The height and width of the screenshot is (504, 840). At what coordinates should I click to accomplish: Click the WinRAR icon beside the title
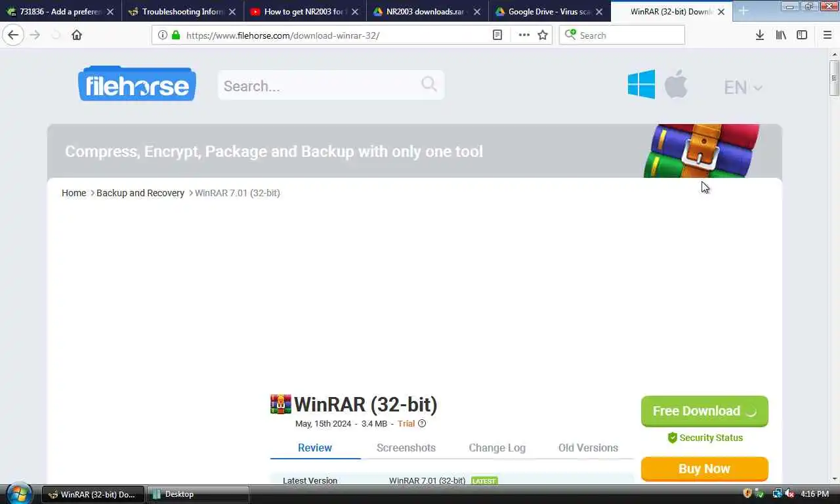(x=280, y=404)
